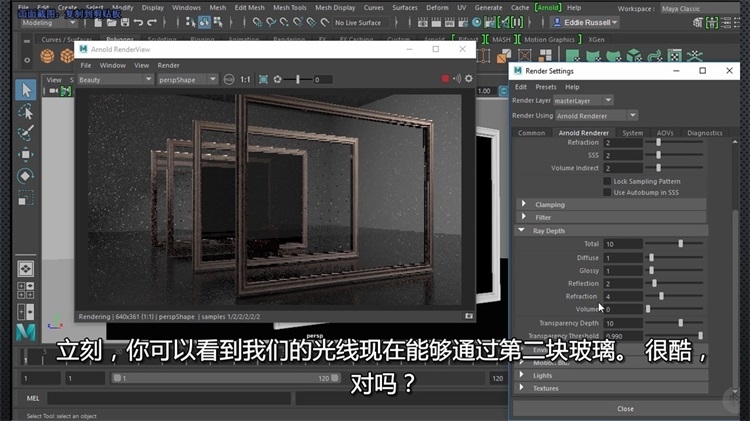Open the perspShape camera dropdown
Screen dimensions: 750x421
[187, 79]
